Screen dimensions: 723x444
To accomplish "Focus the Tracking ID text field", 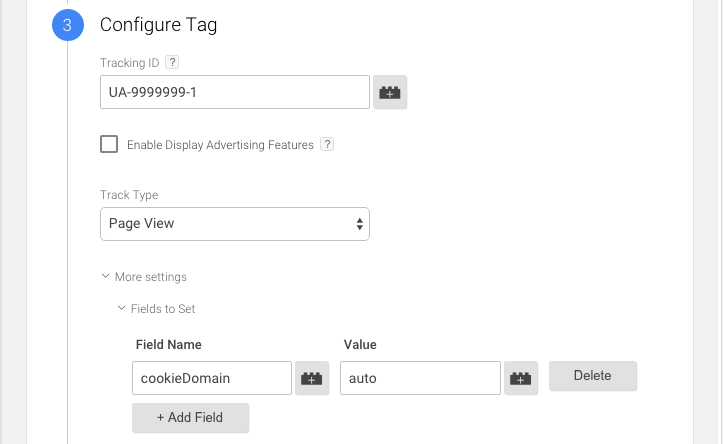I will click(x=235, y=93).
